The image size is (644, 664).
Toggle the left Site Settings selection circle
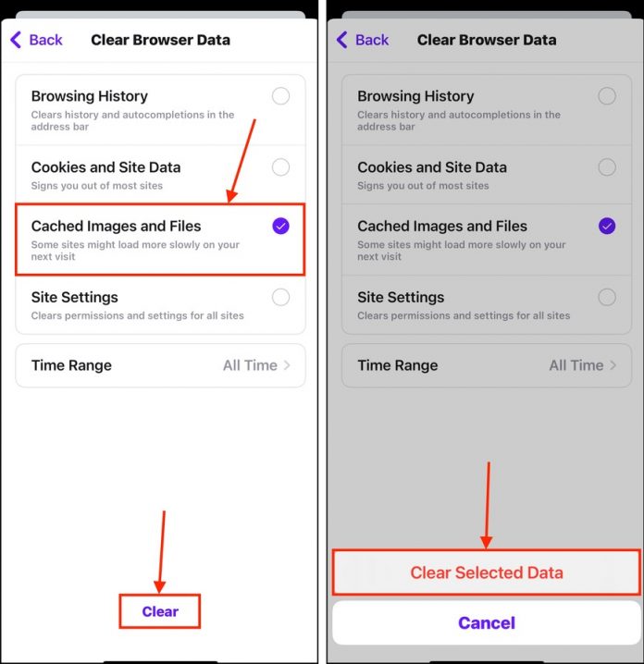[x=280, y=297]
